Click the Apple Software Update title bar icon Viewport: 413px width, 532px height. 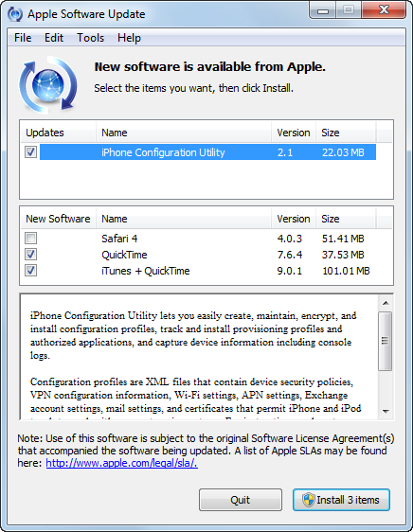click(x=15, y=14)
